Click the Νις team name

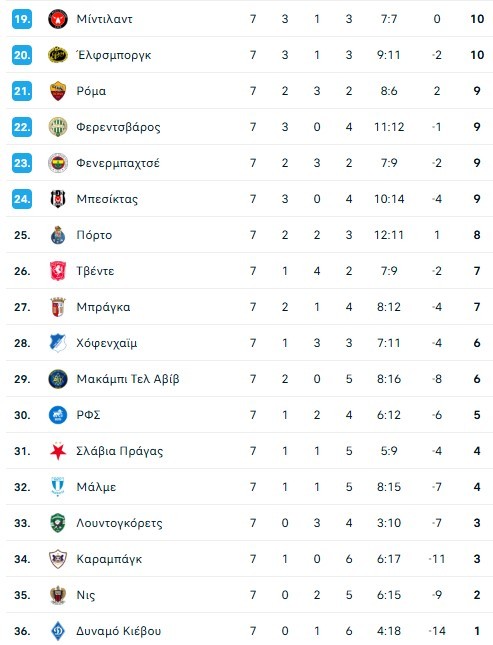click(x=86, y=595)
